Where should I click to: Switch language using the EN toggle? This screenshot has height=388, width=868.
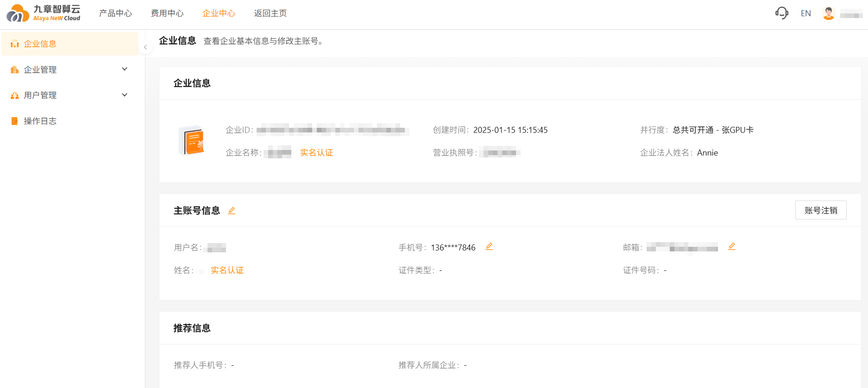pyautogui.click(x=805, y=13)
